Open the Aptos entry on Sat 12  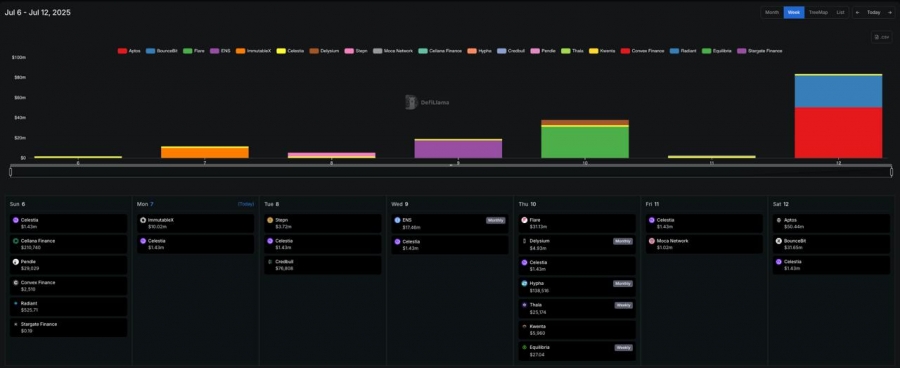(830, 223)
